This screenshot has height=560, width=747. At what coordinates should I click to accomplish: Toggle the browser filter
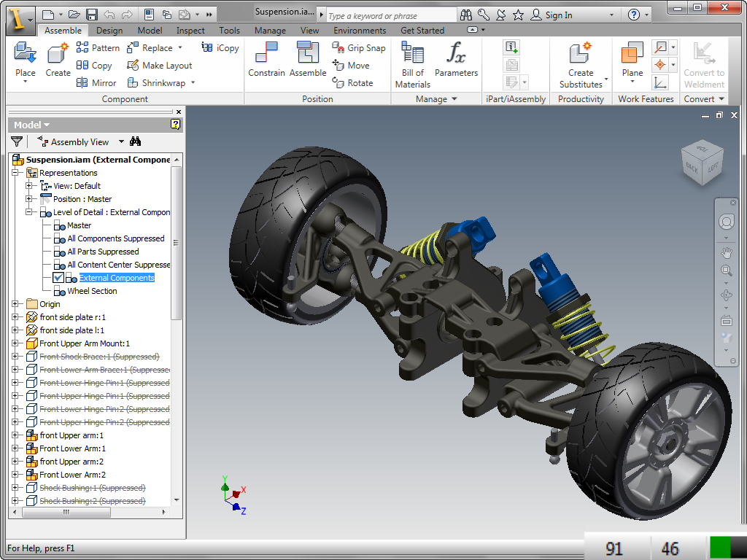click(x=17, y=141)
